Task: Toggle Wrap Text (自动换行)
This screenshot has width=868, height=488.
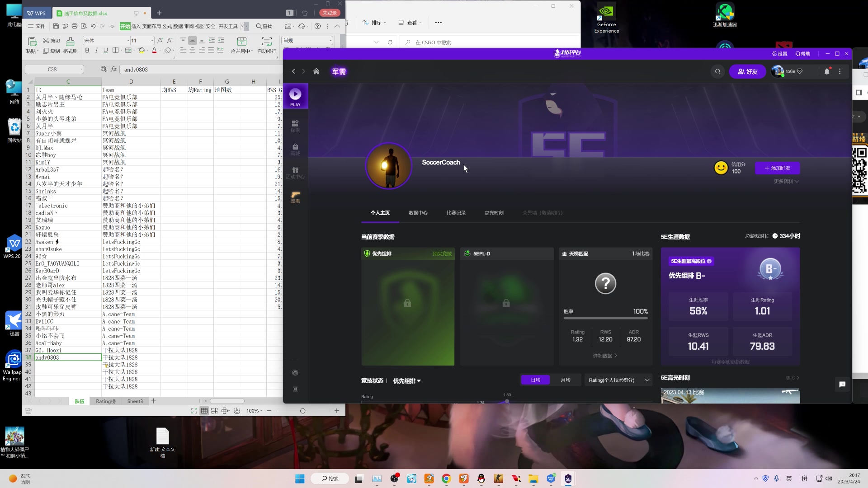Action: point(267,45)
